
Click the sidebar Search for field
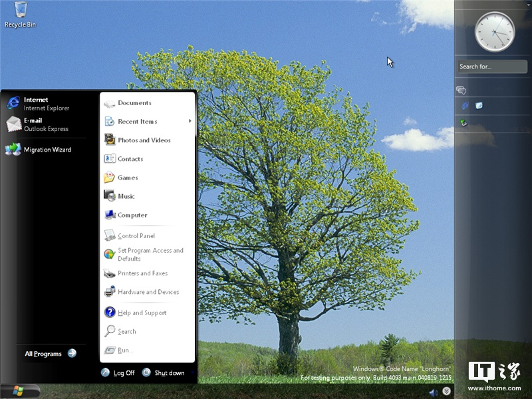[x=492, y=66]
